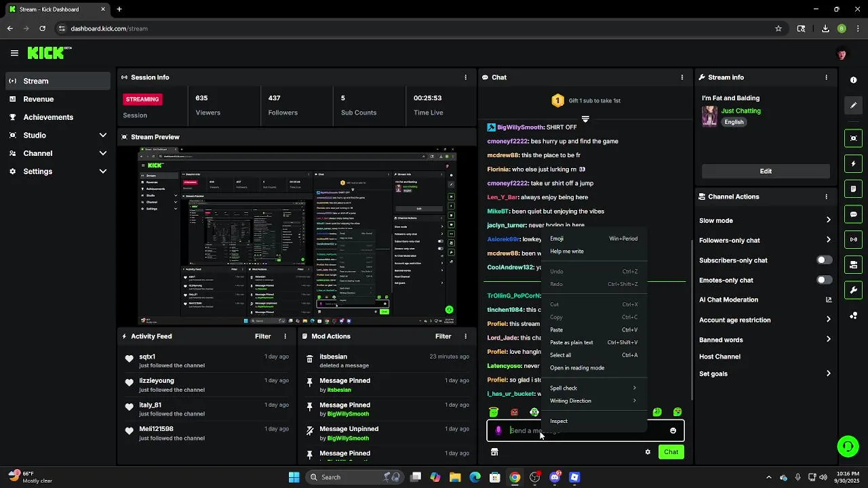Click the user avatar in top right

click(842, 54)
